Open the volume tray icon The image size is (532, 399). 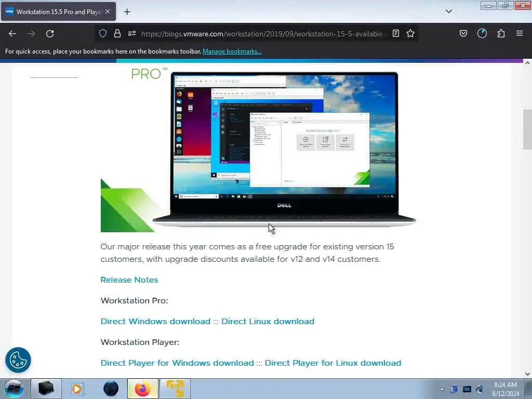[480, 389]
